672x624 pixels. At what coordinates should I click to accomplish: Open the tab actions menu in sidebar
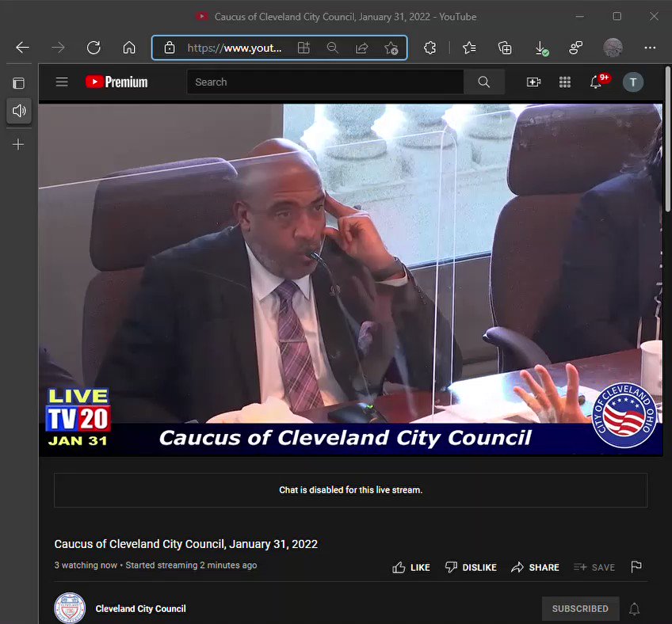[18, 83]
